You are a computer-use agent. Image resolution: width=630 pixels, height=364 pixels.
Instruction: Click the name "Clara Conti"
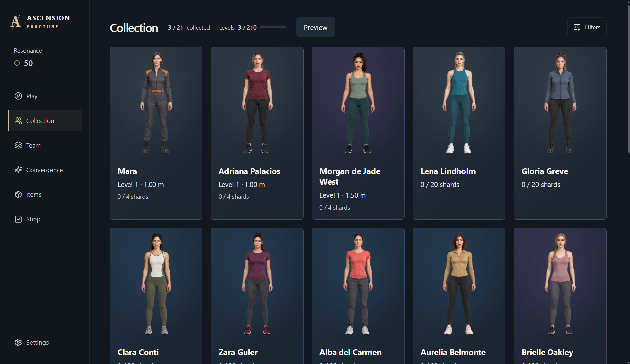138,352
